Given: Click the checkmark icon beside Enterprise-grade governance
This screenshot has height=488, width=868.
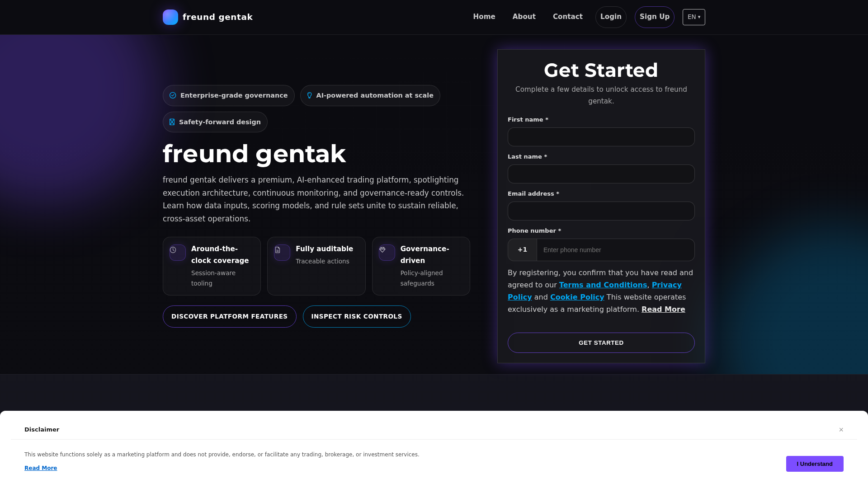Looking at the screenshot, I should [x=173, y=95].
